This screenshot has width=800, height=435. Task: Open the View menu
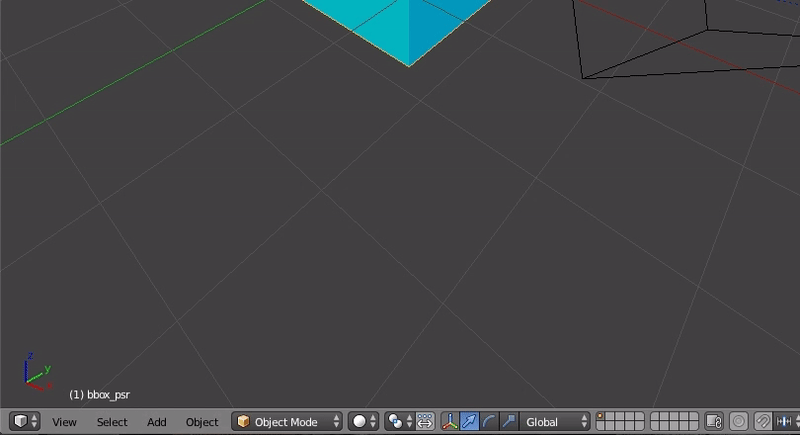click(x=64, y=422)
